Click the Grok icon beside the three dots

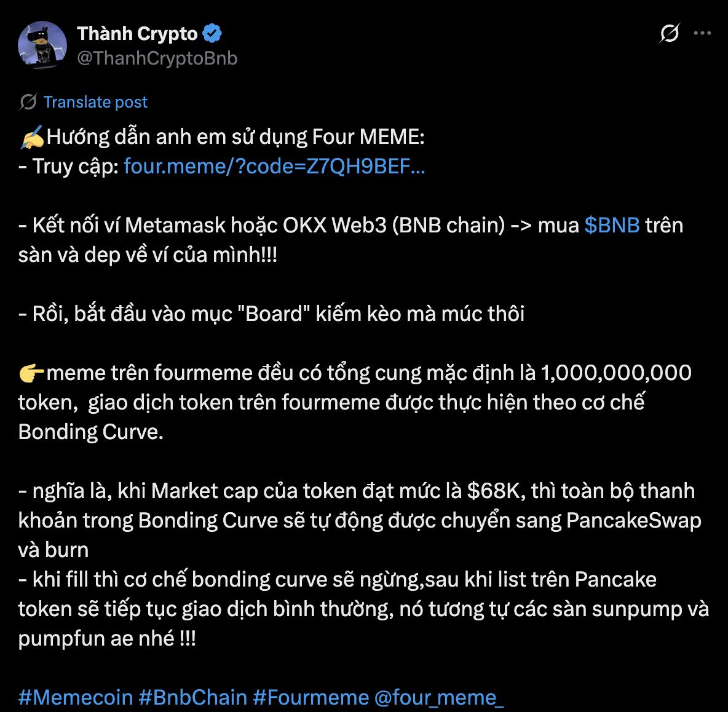pos(669,33)
